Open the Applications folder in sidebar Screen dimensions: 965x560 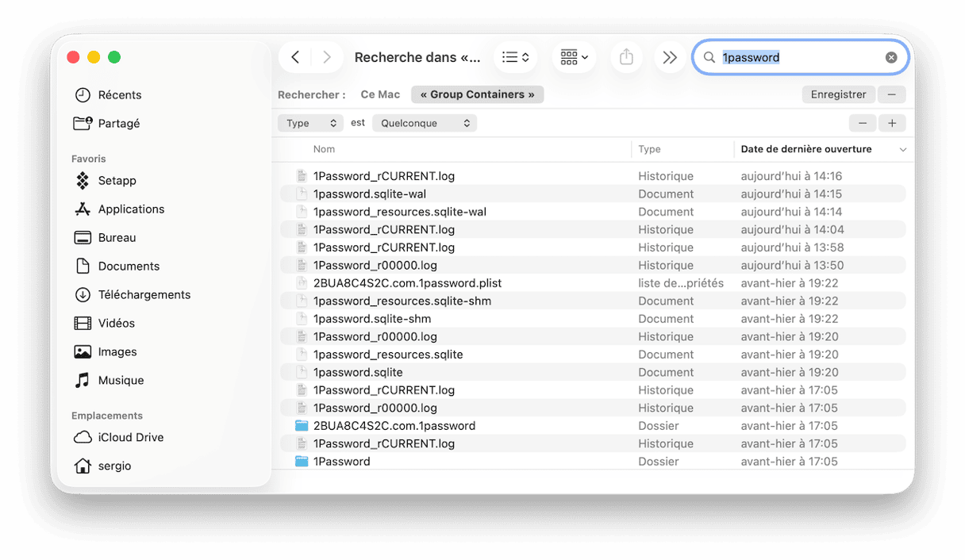[131, 209]
